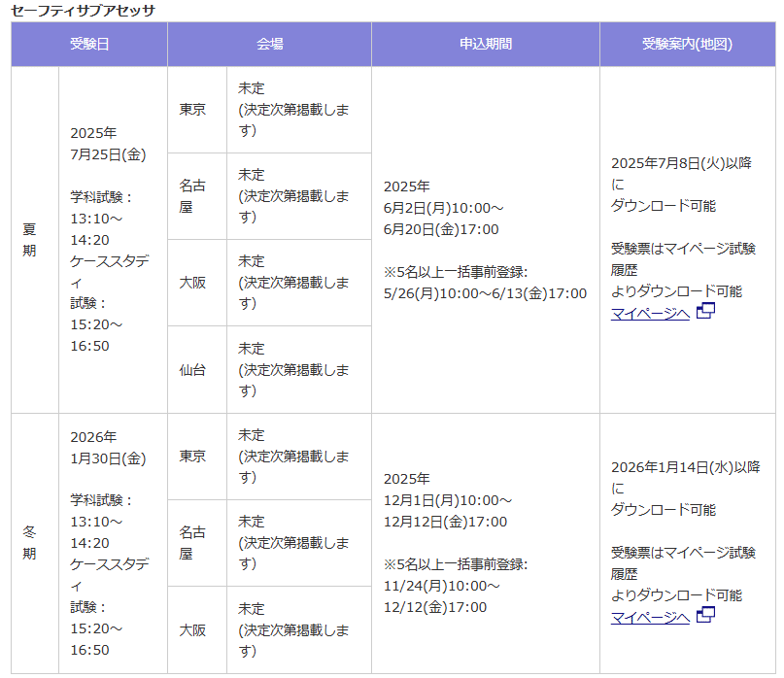The height and width of the screenshot is (678, 784).
Task: Click the 受験案内(地図) column header
Action: point(689,44)
